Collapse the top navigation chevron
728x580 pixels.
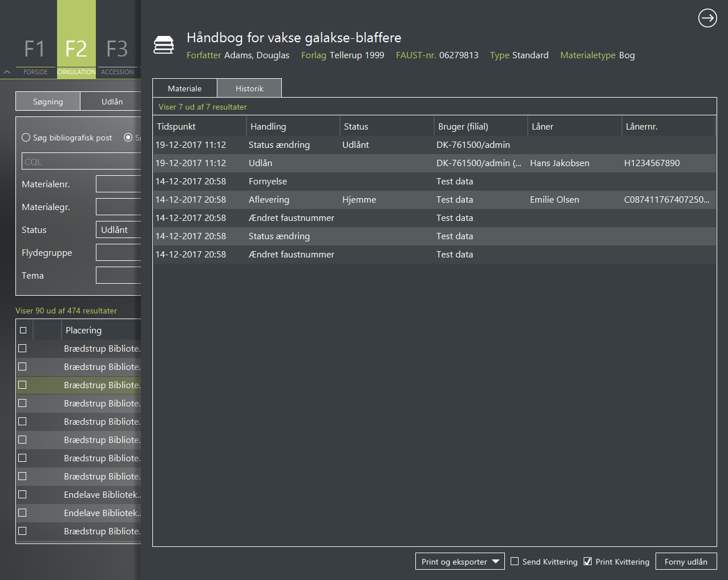click(7, 72)
